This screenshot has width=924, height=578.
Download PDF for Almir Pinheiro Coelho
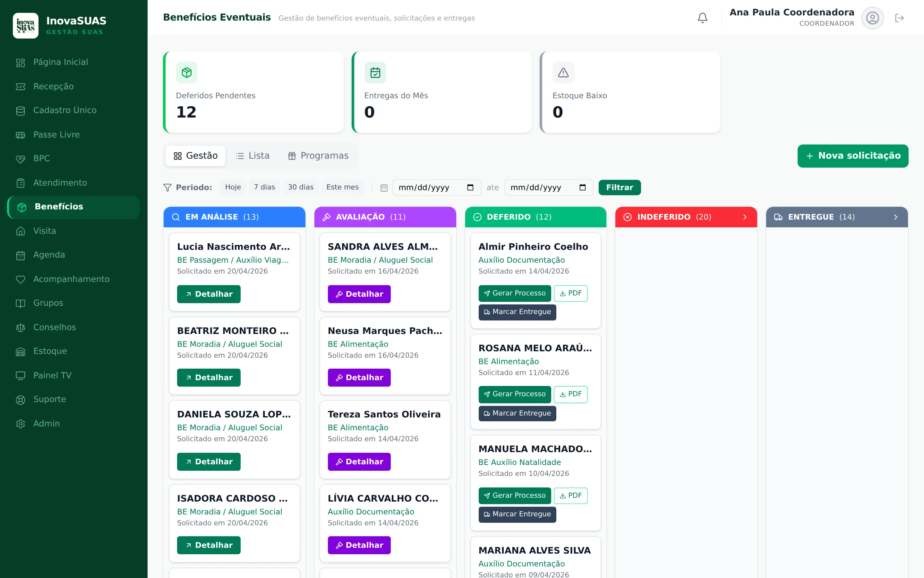[571, 293]
